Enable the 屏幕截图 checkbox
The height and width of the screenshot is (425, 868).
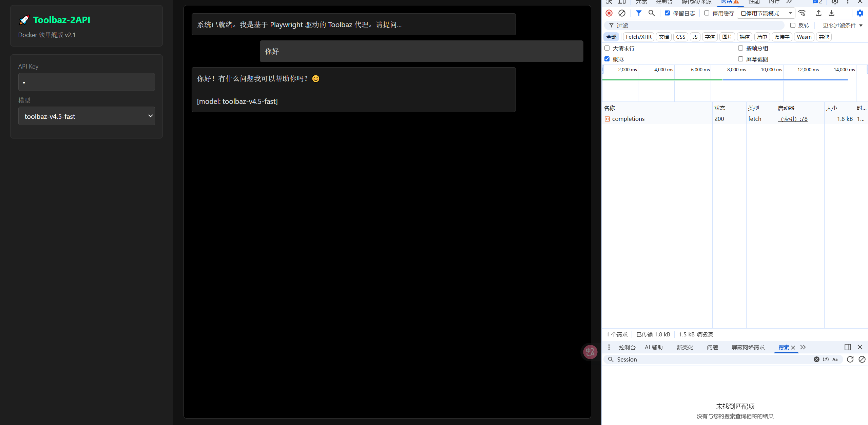740,59
